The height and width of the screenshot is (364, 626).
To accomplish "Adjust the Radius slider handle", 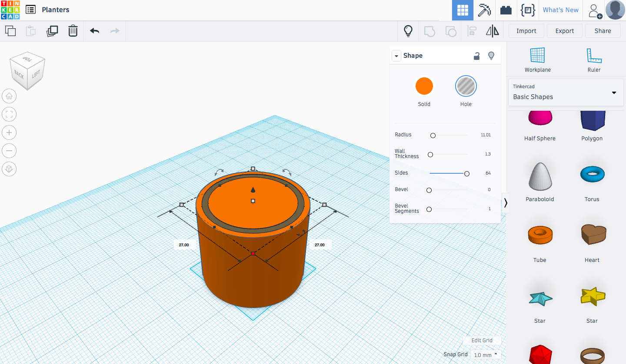I will (x=433, y=136).
